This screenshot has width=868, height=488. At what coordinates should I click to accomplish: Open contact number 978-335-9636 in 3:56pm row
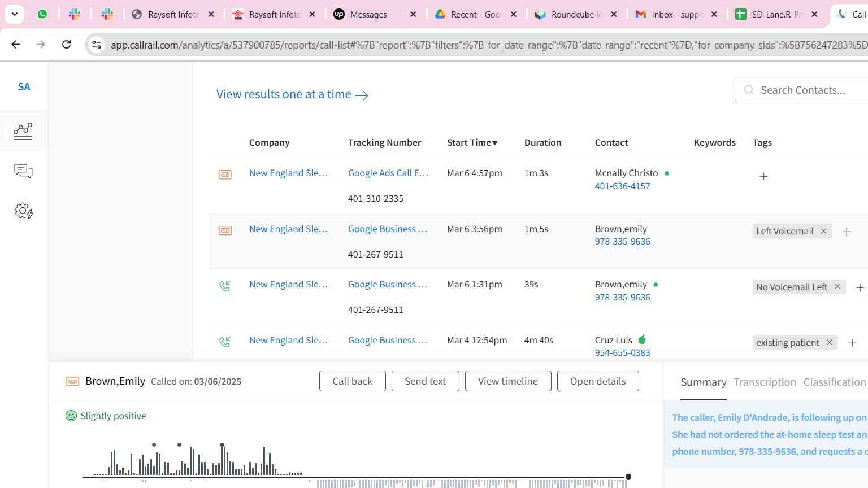click(x=622, y=241)
